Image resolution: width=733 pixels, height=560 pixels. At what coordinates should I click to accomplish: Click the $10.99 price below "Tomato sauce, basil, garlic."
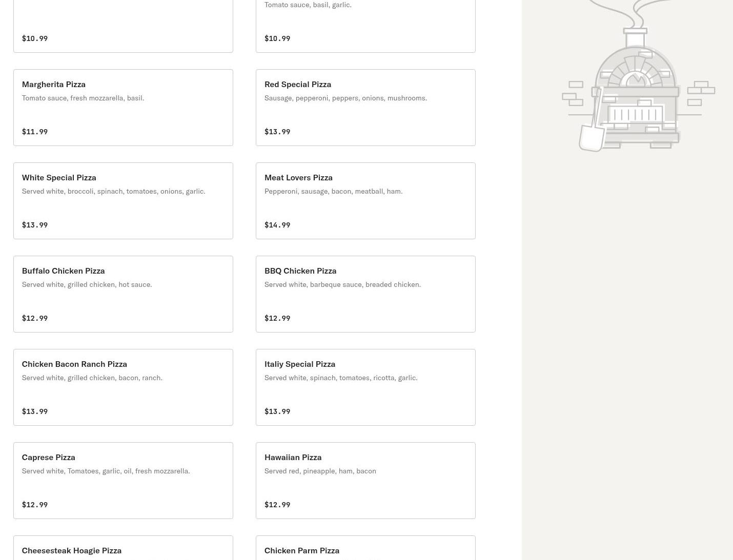[x=277, y=38]
